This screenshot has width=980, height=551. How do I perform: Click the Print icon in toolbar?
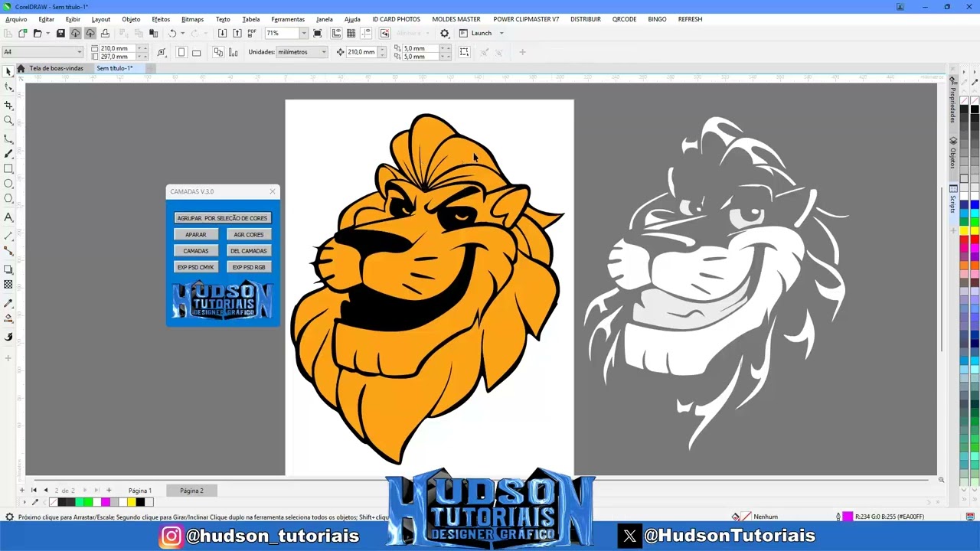(x=105, y=33)
